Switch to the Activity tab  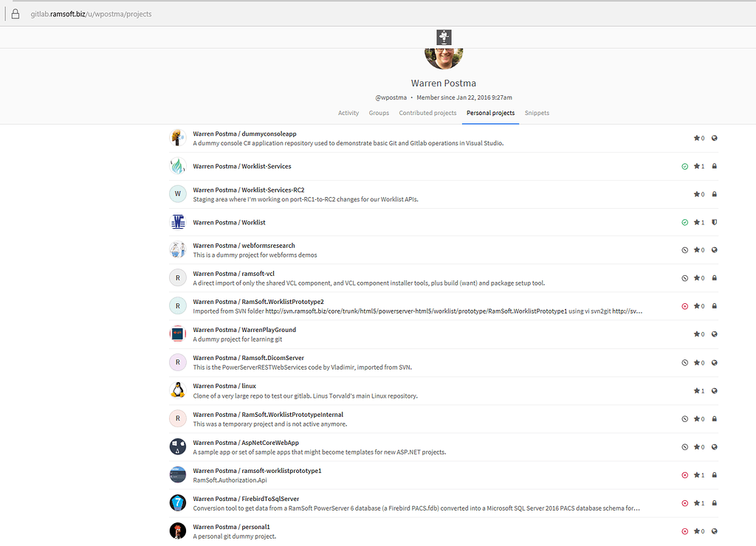pos(348,113)
